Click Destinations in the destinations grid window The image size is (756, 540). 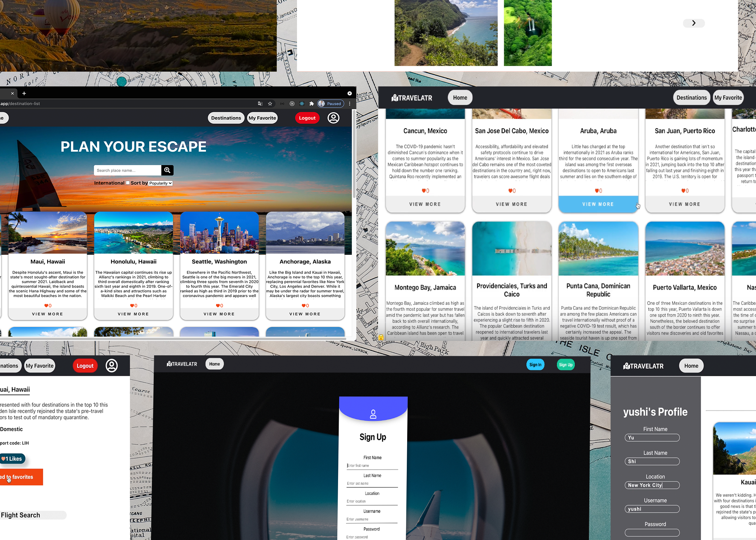pyautogui.click(x=692, y=98)
